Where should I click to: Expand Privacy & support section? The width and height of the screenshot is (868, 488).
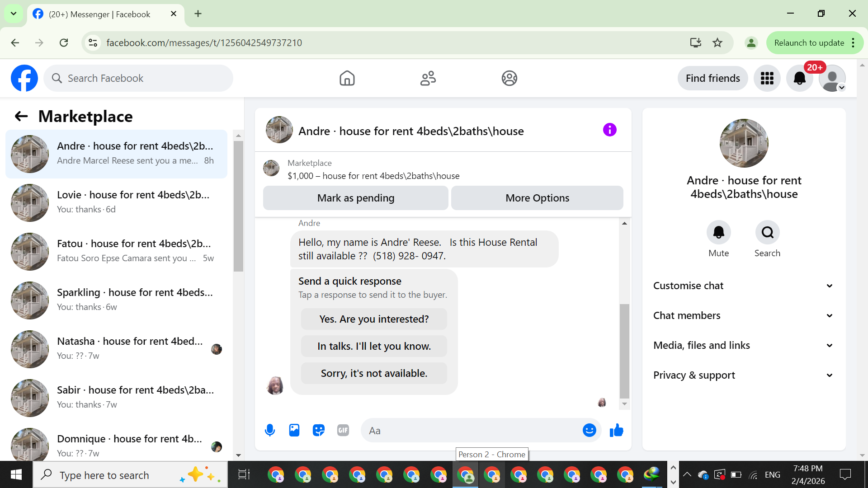coord(744,375)
